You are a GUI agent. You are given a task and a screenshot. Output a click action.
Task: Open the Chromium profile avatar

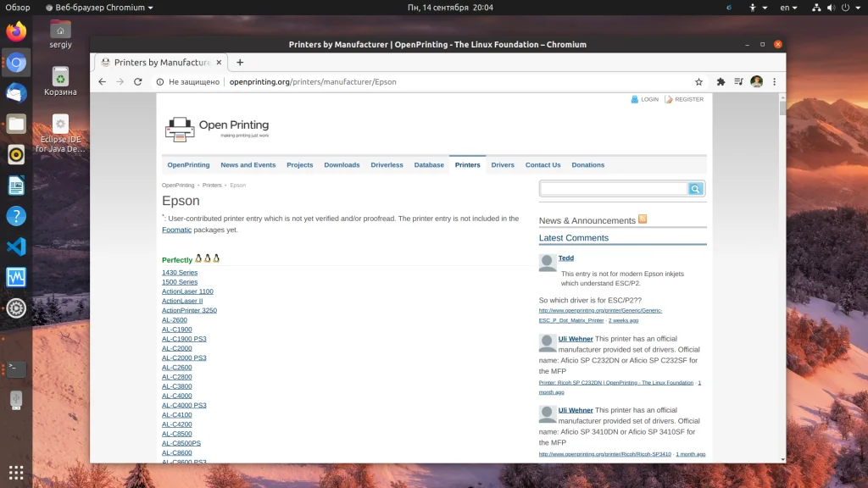click(757, 82)
